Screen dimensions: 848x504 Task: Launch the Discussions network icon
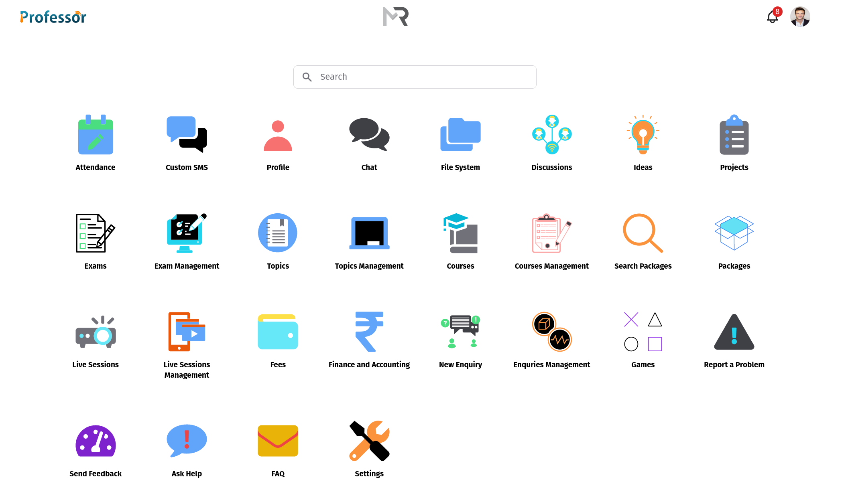[552, 135]
